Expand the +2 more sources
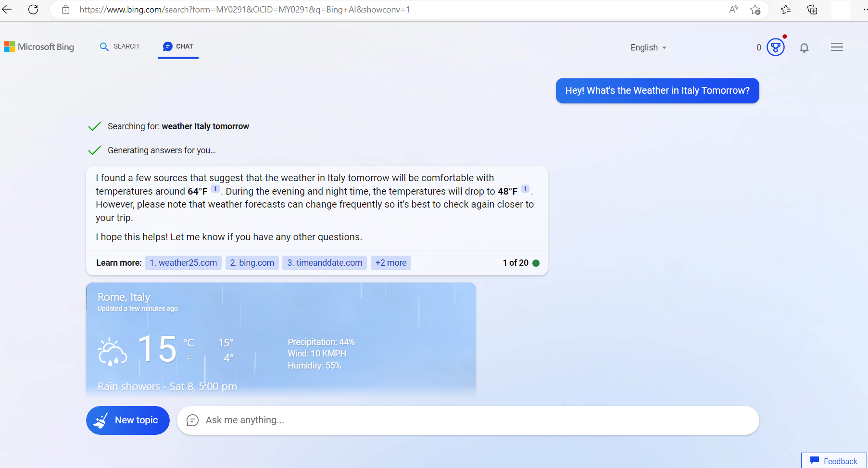This screenshot has width=868, height=468. (x=390, y=263)
